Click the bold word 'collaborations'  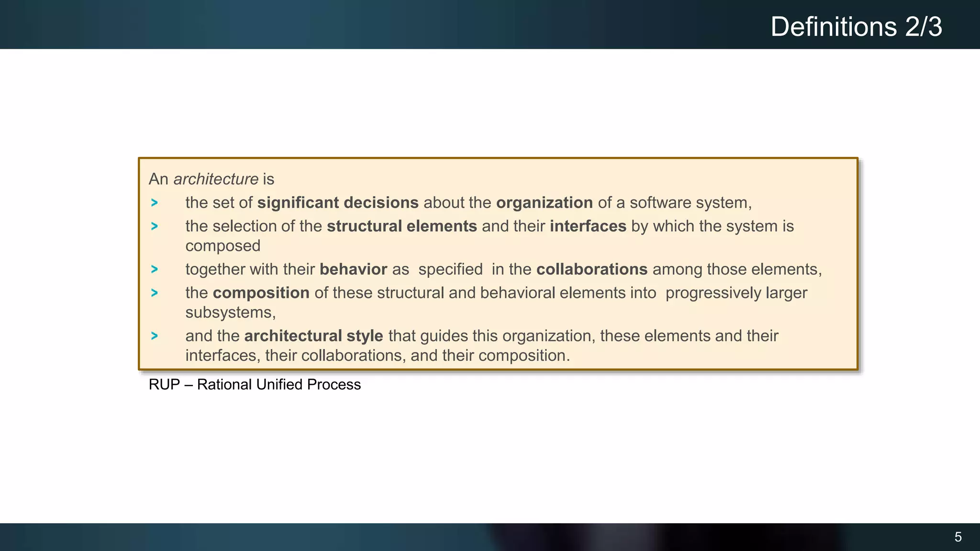click(x=592, y=269)
